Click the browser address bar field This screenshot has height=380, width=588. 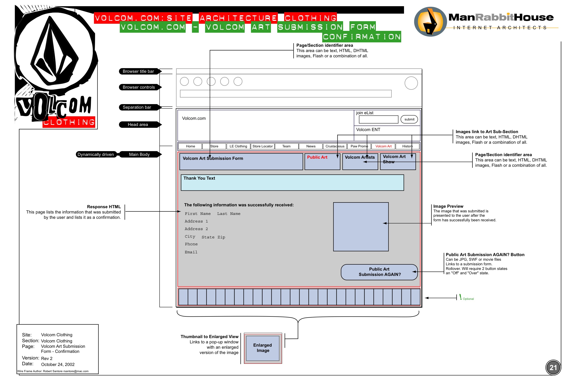tap(285, 94)
